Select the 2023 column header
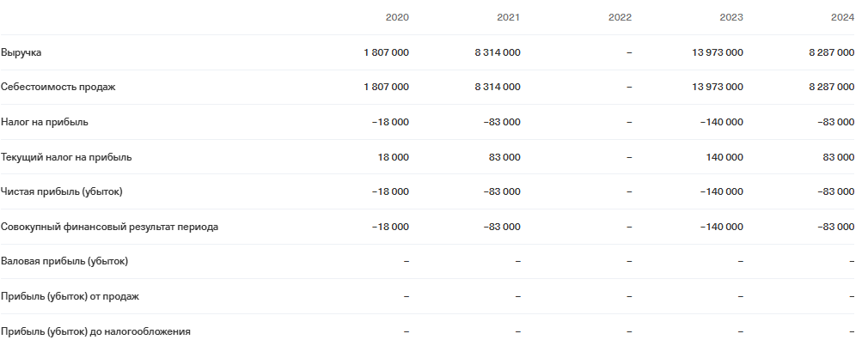 pos(731,17)
